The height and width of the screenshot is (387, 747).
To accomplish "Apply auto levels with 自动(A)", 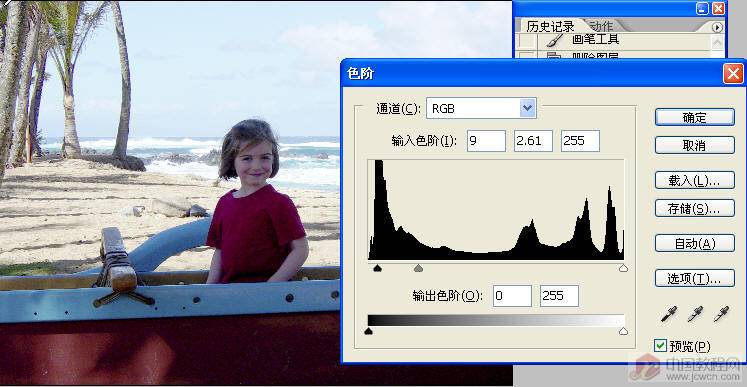I will coord(695,243).
